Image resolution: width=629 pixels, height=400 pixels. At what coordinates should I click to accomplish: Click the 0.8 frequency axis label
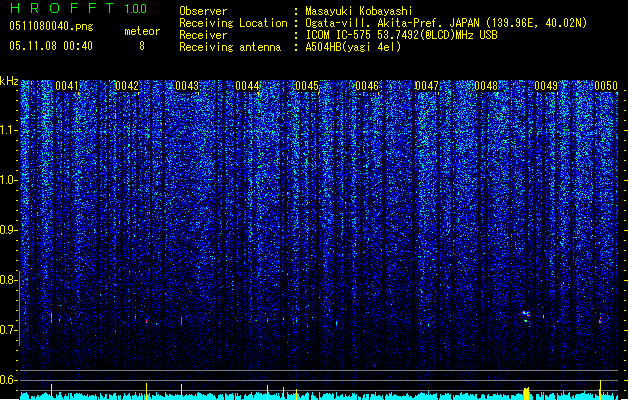[8, 280]
